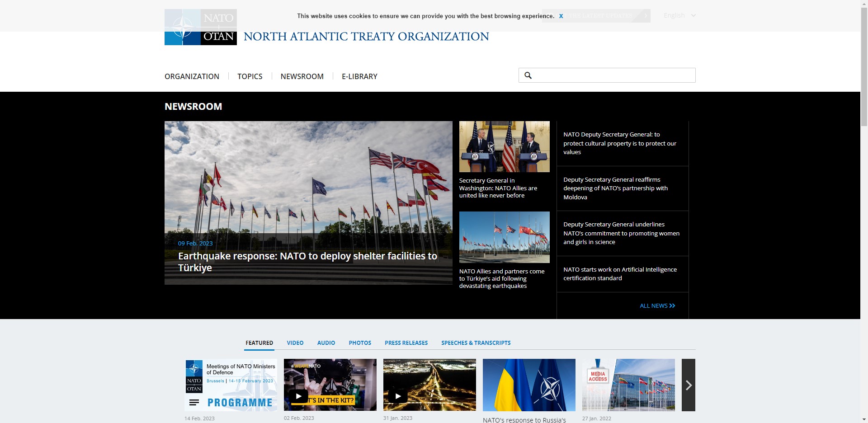Open Meetings of NATO Ministers of Defence programme

pos(231,385)
